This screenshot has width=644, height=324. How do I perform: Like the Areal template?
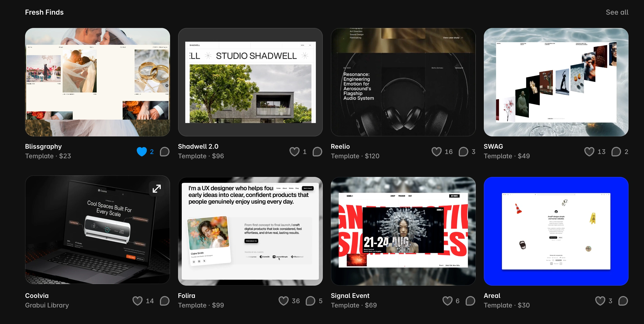tap(600, 301)
